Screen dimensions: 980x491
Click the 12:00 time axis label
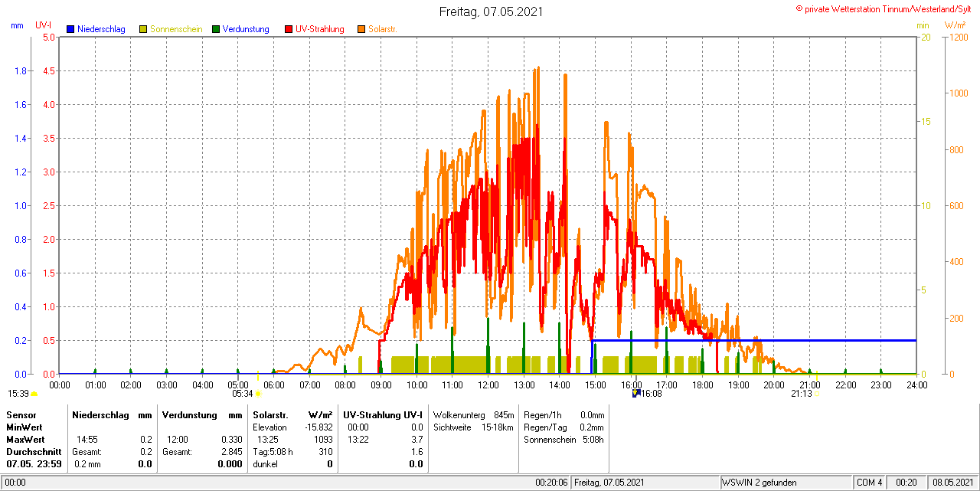pyautogui.click(x=488, y=385)
